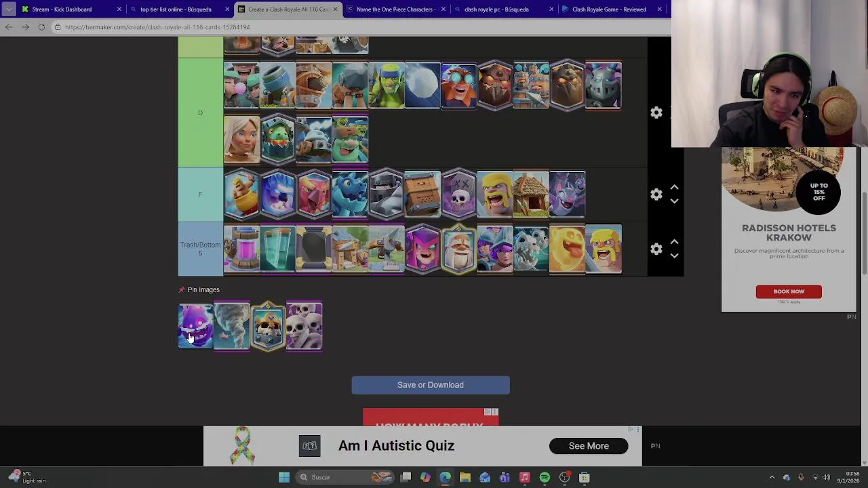Click Book Now in Radisson Hotels ad
Viewport: 868px width, 488px height.
[789, 291]
